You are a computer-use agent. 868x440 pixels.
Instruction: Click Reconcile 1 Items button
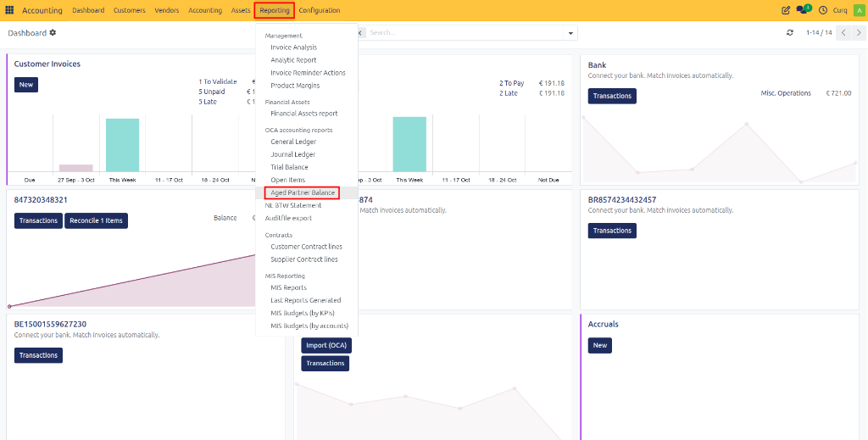pos(97,220)
